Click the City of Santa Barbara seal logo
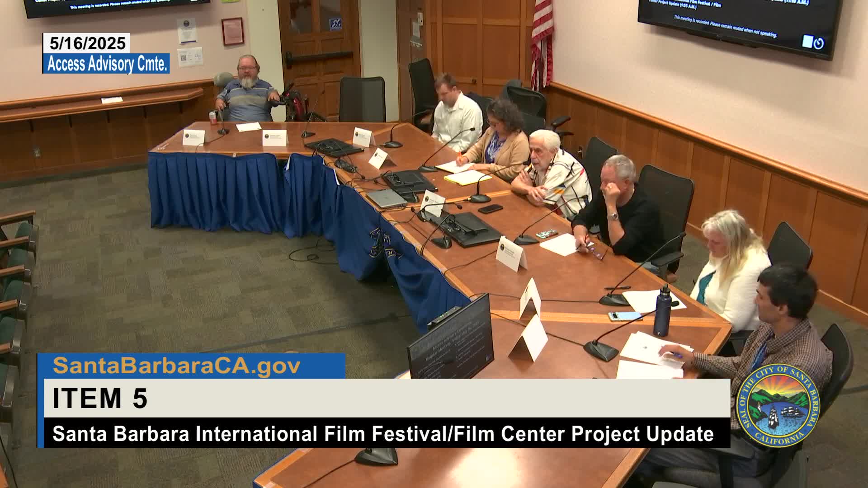This screenshot has height=488, width=868. pos(778,405)
